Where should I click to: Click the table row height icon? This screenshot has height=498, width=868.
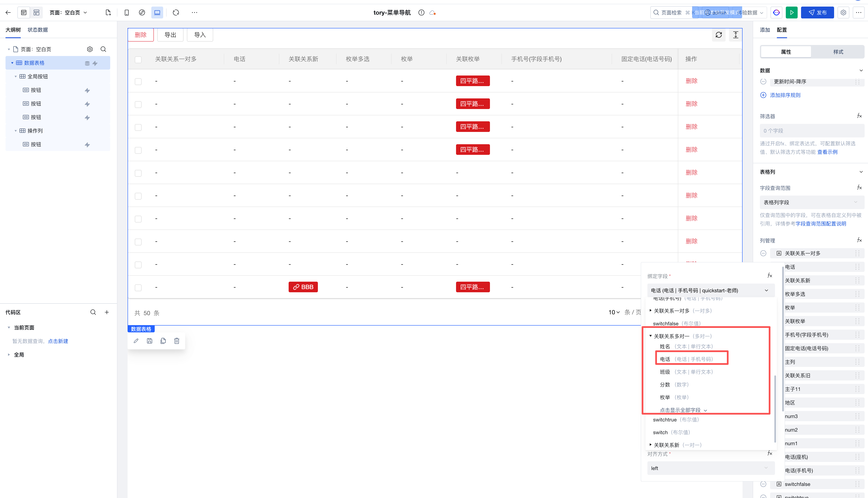pos(735,35)
